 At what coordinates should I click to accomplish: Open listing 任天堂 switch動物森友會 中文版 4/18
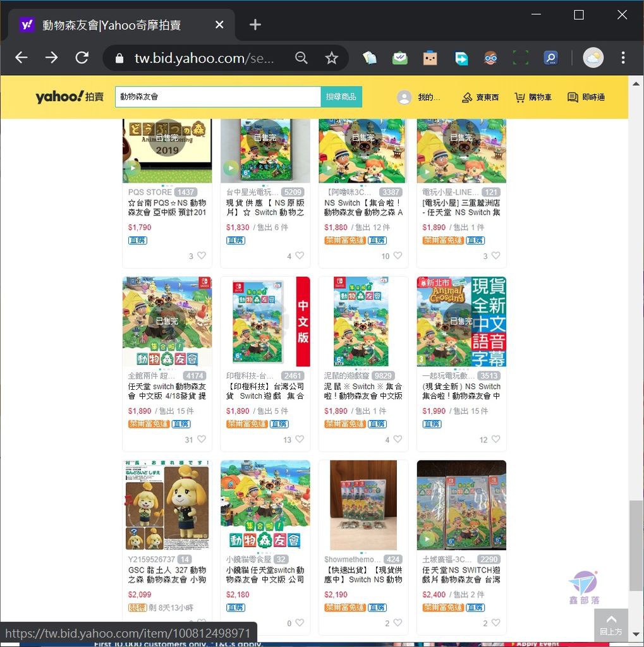point(167,391)
